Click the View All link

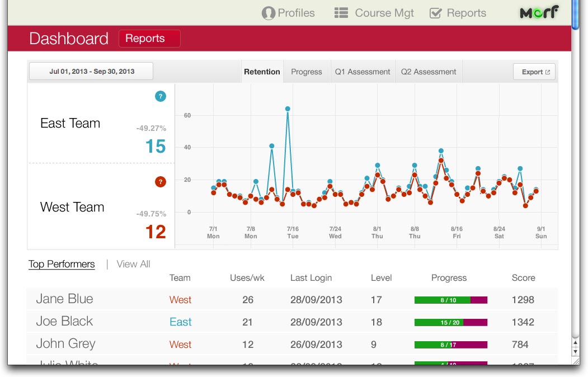[x=133, y=264]
